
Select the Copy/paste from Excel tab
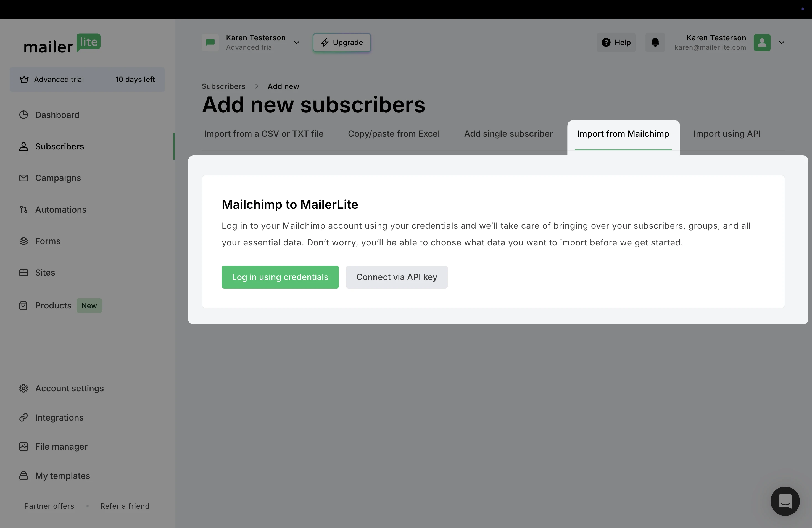tap(393, 134)
